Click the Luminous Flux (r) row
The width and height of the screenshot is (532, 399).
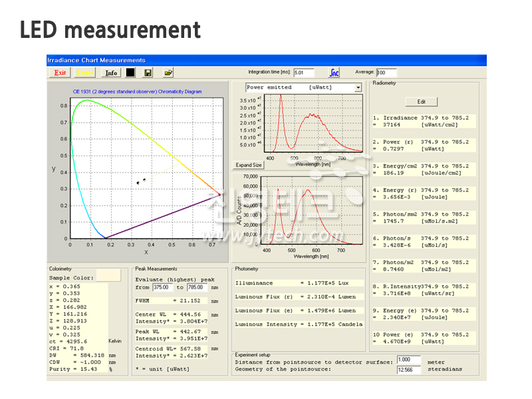click(299, 297)
